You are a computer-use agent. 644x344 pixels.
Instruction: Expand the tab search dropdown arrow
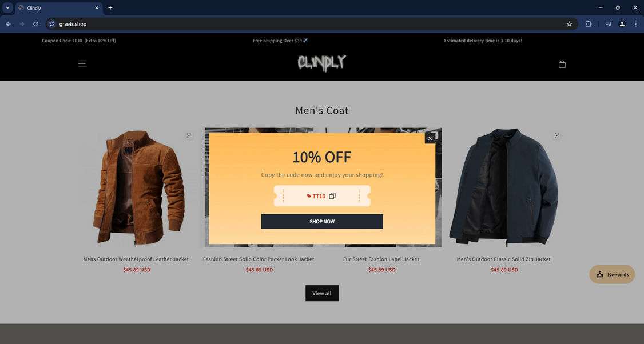point(7,8)
